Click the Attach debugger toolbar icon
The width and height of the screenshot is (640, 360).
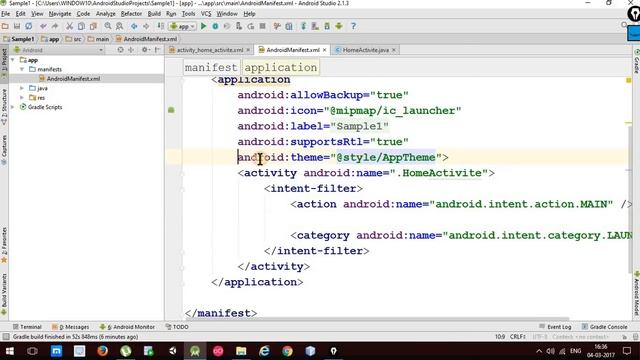[x=239, y=26]
